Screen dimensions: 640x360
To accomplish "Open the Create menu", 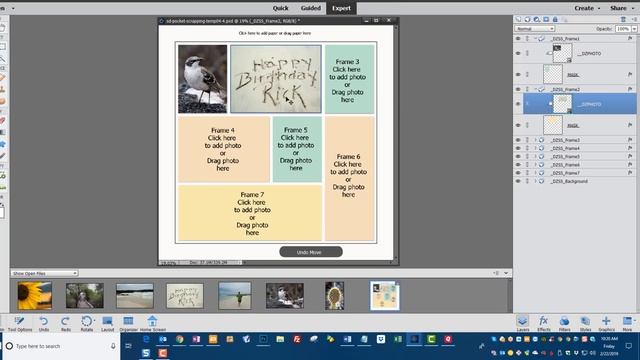I will click(x=587, y=8).
